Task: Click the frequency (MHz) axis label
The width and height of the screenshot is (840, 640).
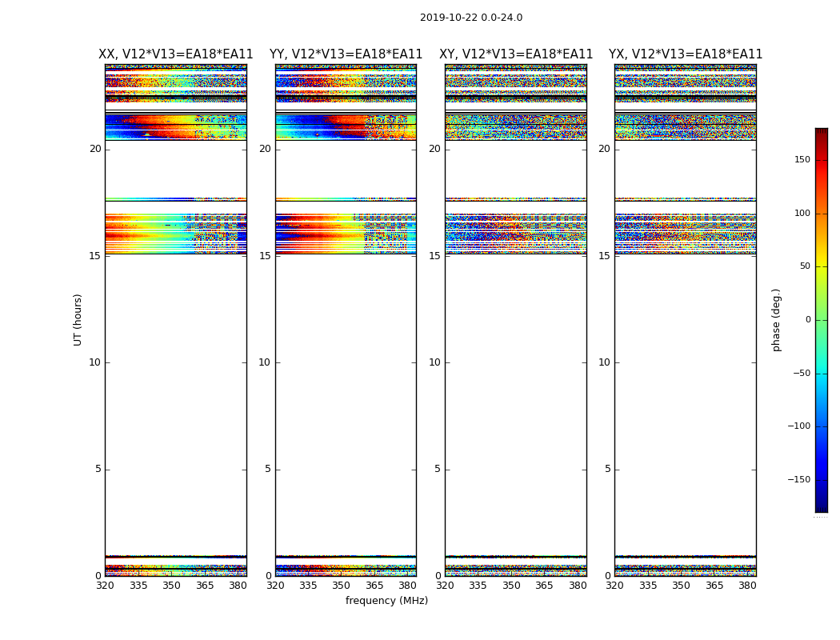Action: tap(386, 600)
